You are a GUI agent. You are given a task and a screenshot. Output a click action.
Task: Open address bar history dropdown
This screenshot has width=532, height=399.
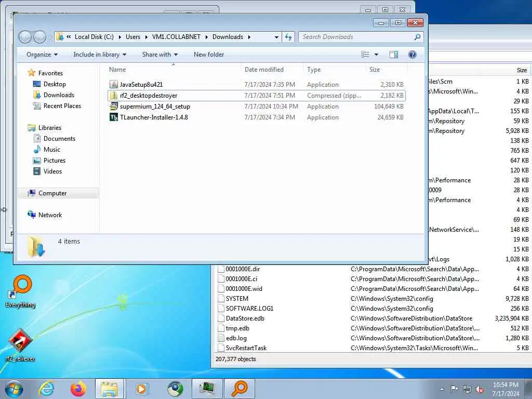click(276, 37)
